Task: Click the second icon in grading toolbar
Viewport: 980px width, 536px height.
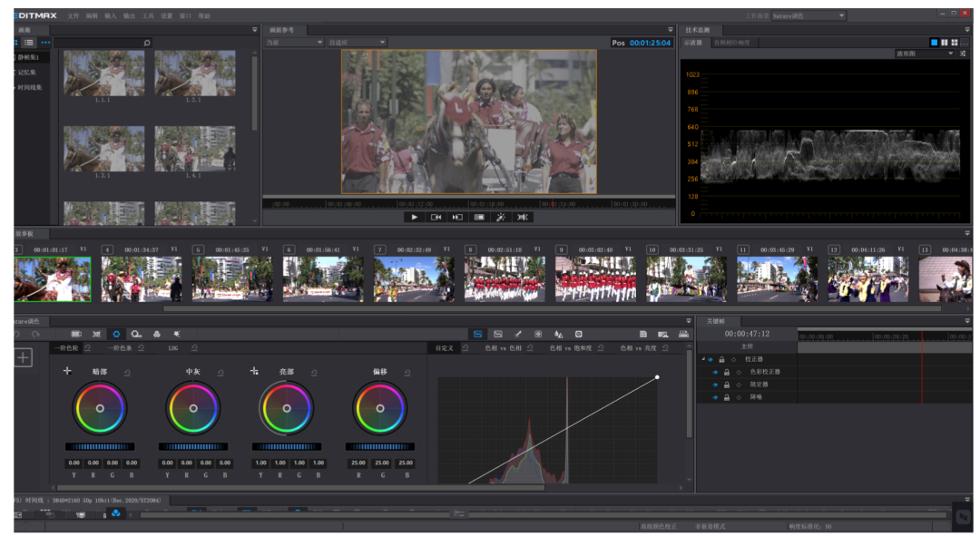Action: coord(96,335)
